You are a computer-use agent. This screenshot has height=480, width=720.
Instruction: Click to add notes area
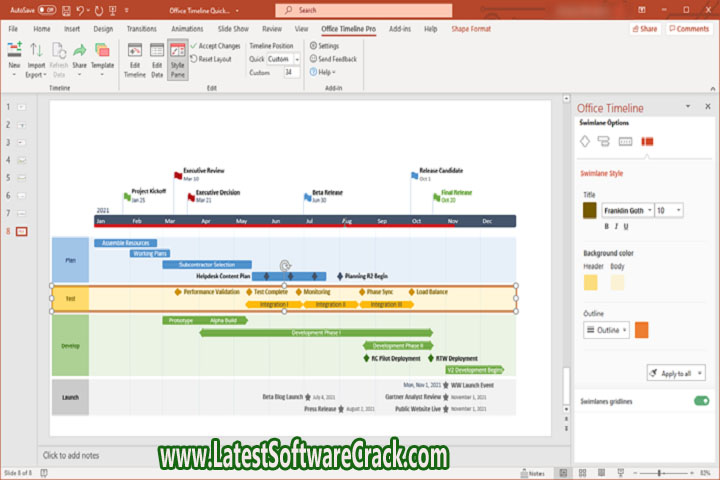click(71, 455)
